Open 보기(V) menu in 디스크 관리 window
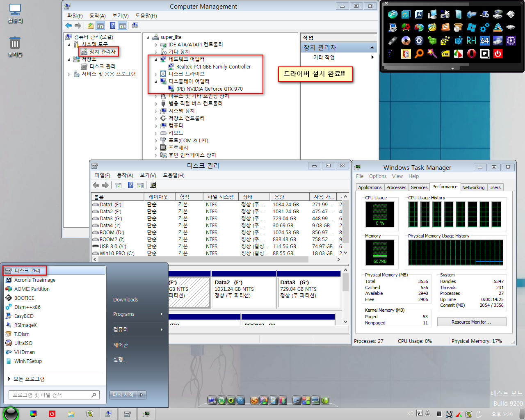The width and height of the screenshot is (525, 420). (x=148, y=175)
